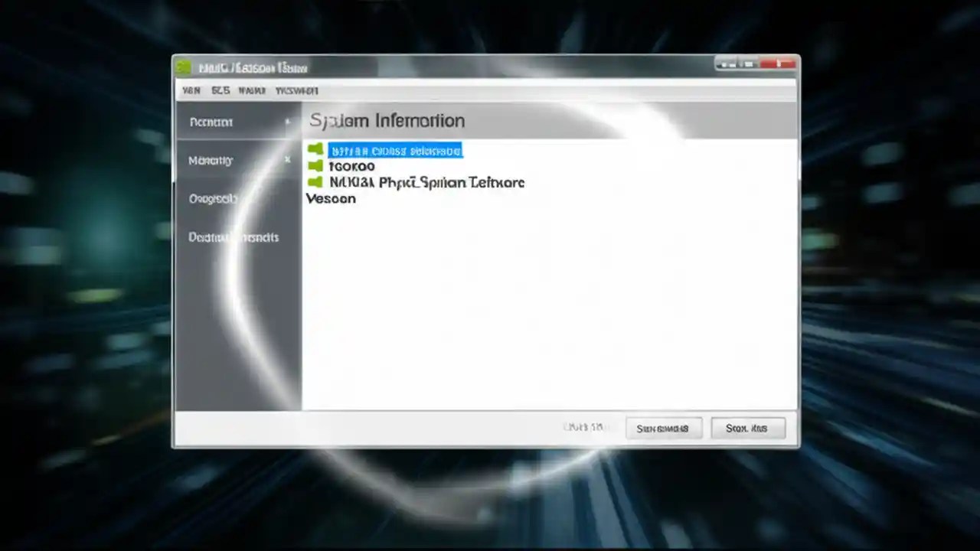The image size is (980, 551).
Task: Click the icon beside NVIDIA PhysX System Software
Action: (x=315, y=181)
